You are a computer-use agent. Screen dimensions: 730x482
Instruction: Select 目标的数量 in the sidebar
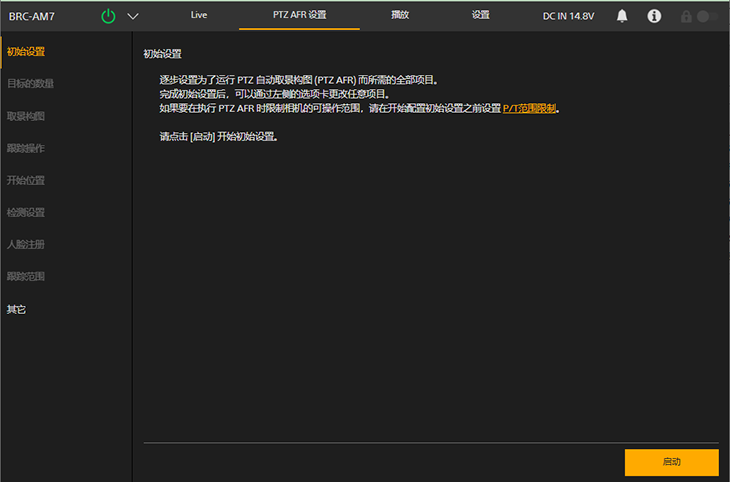coord(30,84)
